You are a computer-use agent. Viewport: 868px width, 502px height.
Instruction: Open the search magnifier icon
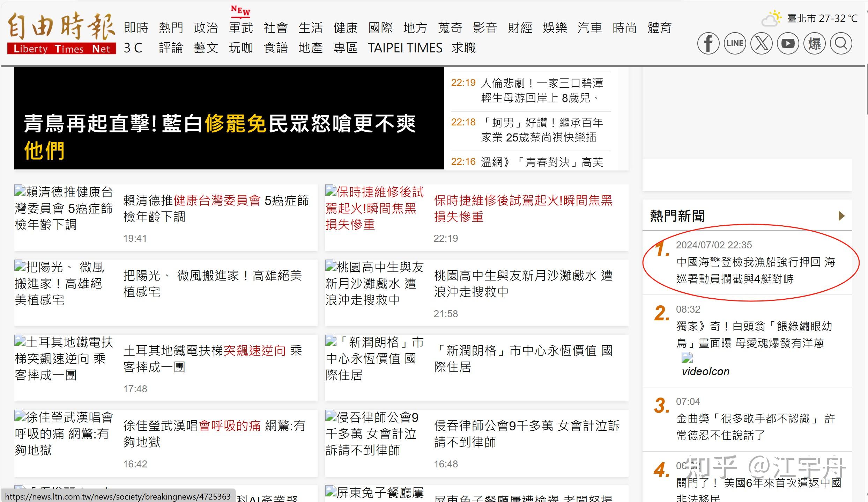pyautogui.click(x=841, y=43)
